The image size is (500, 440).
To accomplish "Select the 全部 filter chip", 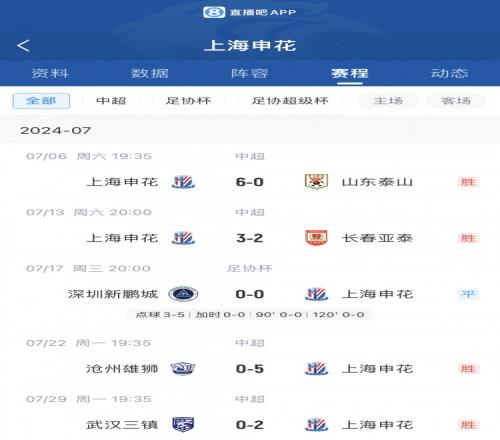I will click(41, 101).
